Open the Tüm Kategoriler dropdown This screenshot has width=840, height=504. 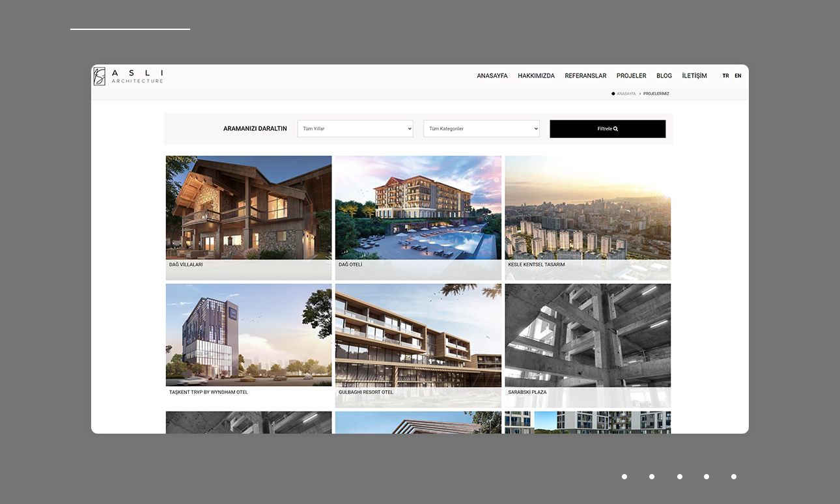coord(481,128)
